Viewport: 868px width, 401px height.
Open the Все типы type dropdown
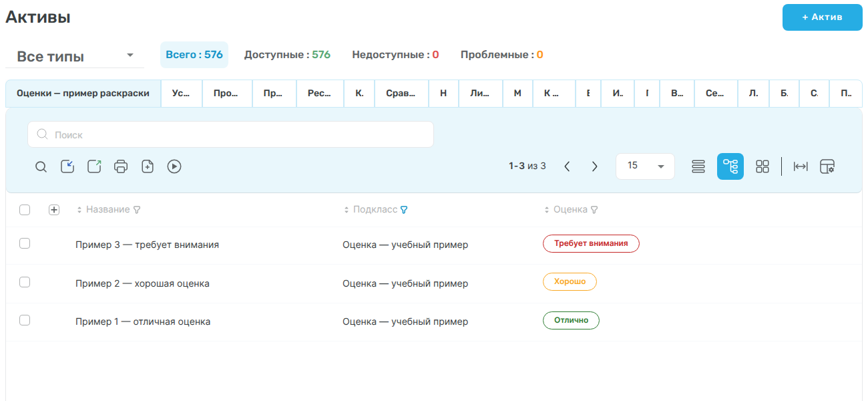(75, 56)
